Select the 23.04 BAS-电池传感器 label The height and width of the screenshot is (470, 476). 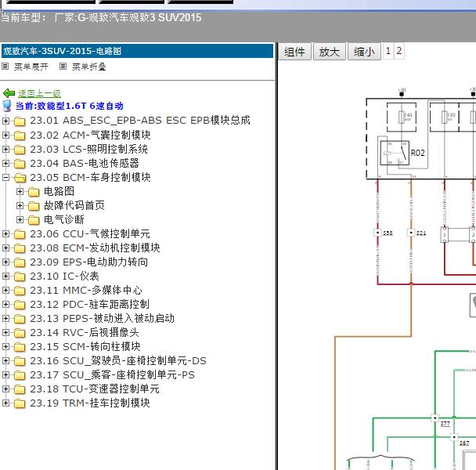coord(85,164)
